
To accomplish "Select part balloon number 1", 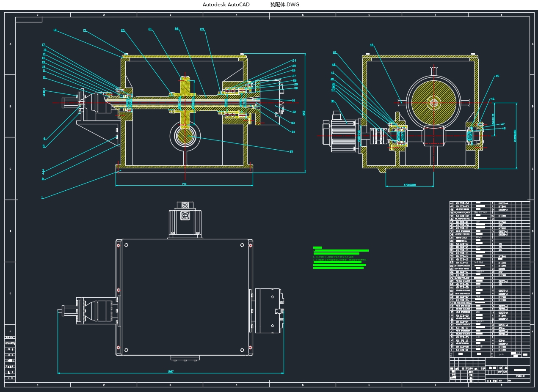I will coord(42,197).
